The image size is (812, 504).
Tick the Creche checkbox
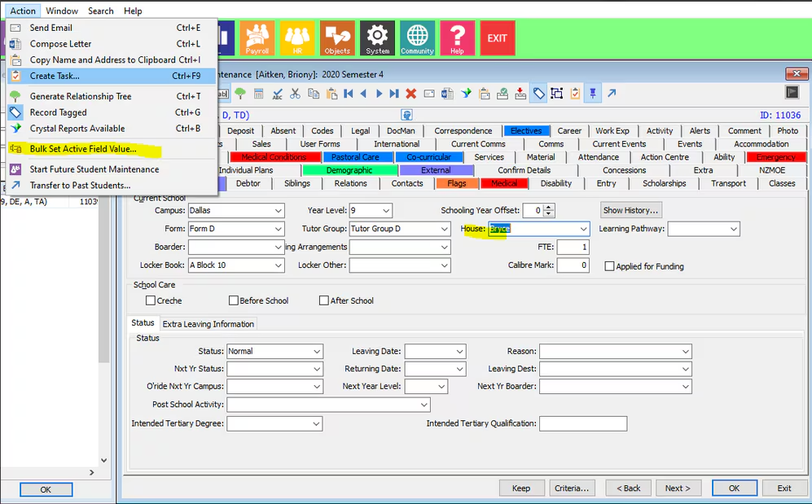click(x=151, y=300)
